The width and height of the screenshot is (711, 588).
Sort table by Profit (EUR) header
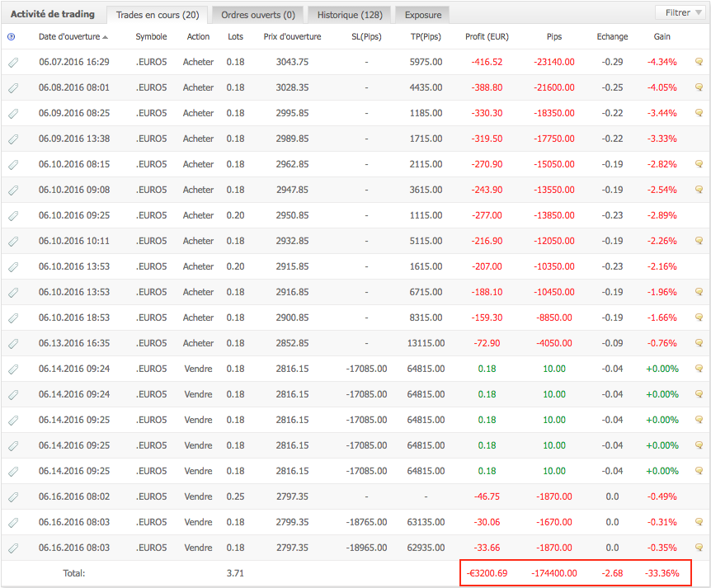point(487,37)
